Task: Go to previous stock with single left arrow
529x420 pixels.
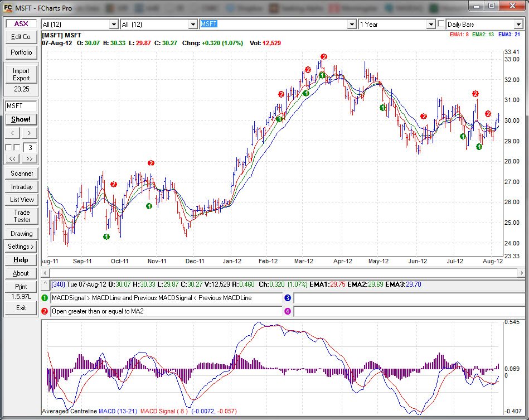Action: [x=13, y=133]
